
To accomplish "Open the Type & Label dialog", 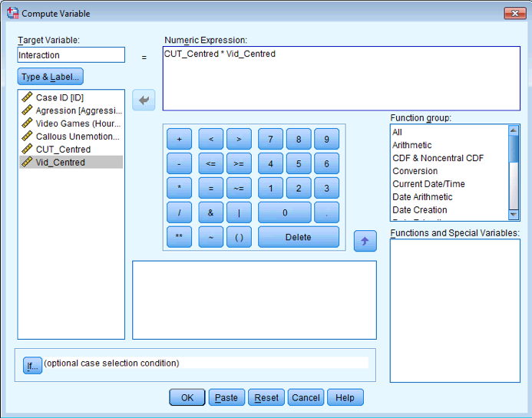I will click(x=51, y=77).
